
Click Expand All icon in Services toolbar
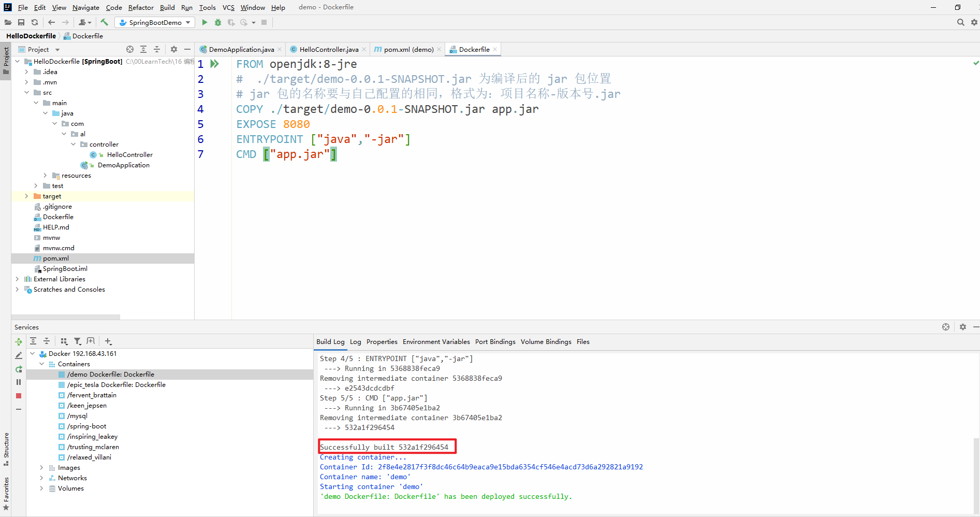(33, 341)
